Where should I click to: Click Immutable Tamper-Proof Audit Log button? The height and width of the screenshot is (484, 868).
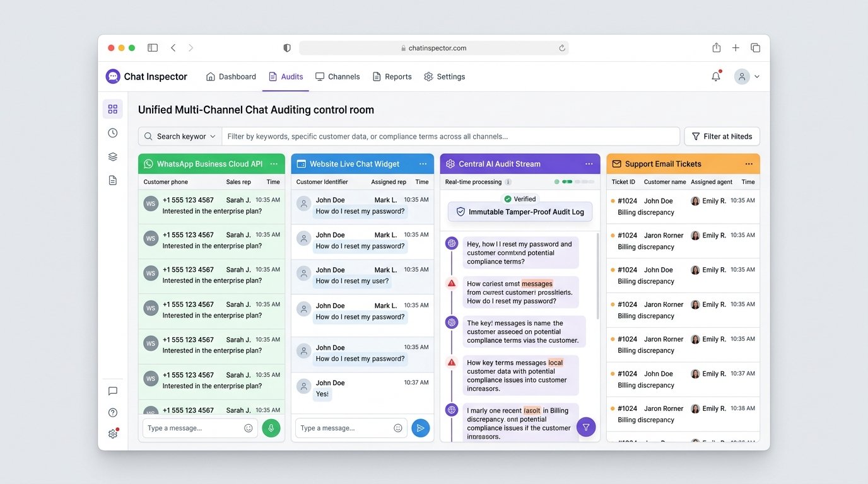click(520, 212)
